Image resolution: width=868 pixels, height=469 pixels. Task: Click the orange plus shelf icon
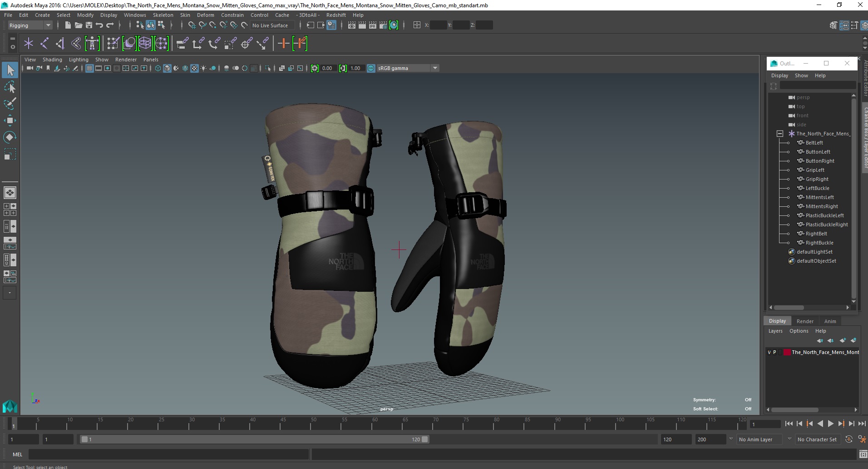click(284, 44)
